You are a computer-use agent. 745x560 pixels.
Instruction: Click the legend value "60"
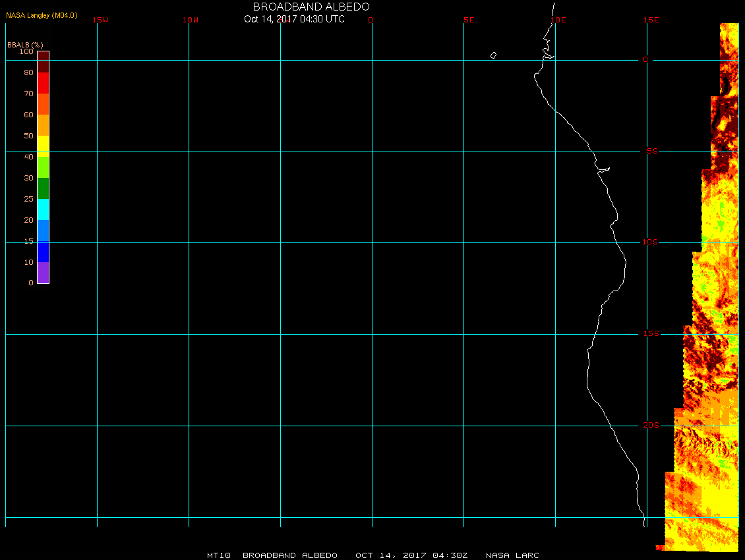point(29,115)
